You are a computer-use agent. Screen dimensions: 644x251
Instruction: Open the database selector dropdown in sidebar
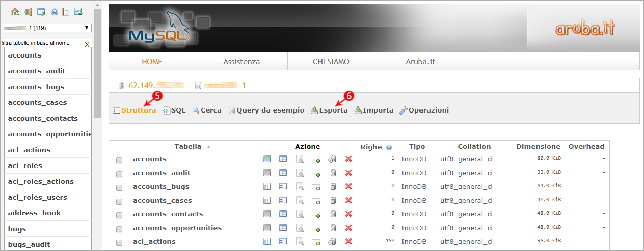tap(46, 28)
